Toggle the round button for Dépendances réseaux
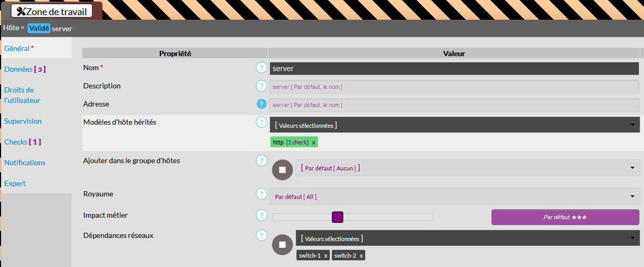Screen dimensions: 644x267 pos(282,245)
